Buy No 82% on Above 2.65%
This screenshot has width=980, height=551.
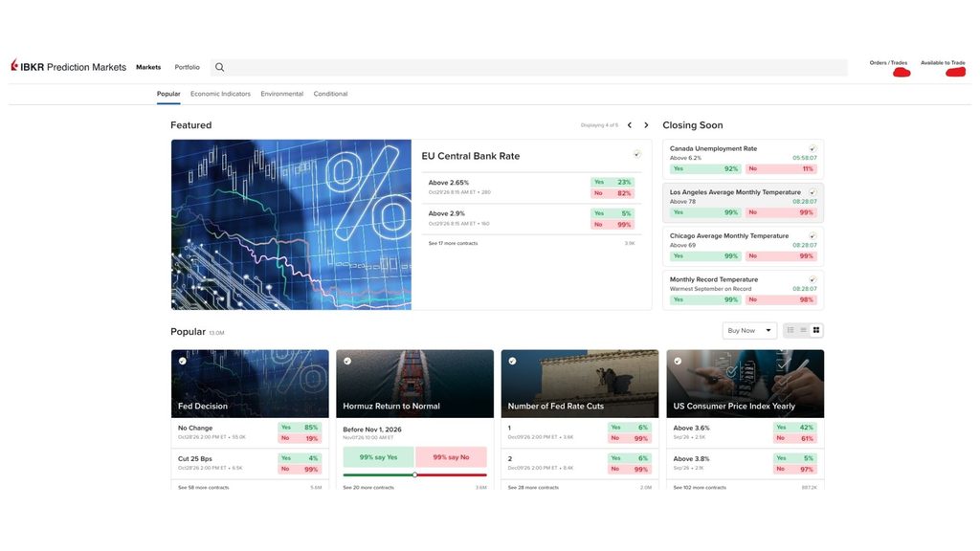pos(612,193)
